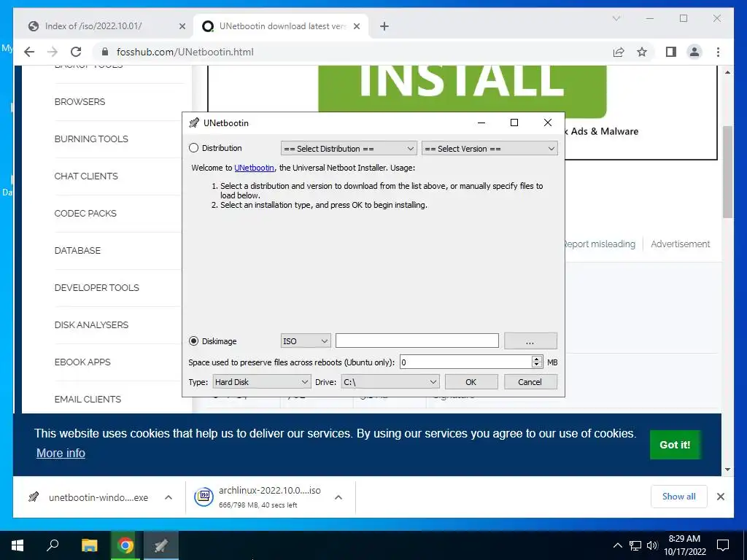
Task: Click the browse (...) button for disk image
Action: point(530,341)
